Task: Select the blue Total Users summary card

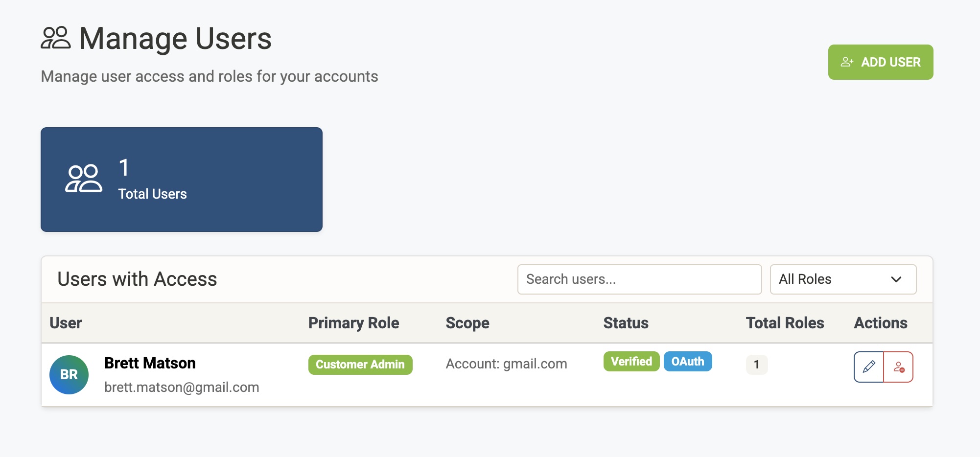Action: pyautogui.click(x=182, y=179)
